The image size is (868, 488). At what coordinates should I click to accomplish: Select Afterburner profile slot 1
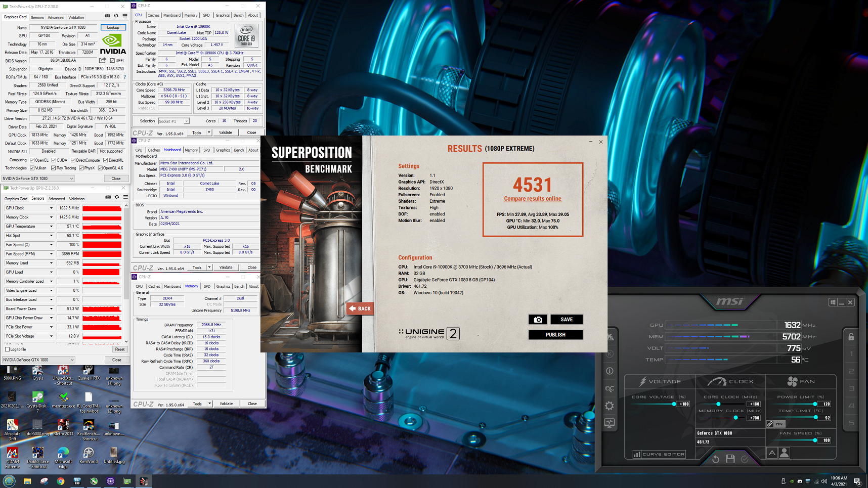pyautogui.click(x=851, y=354)
